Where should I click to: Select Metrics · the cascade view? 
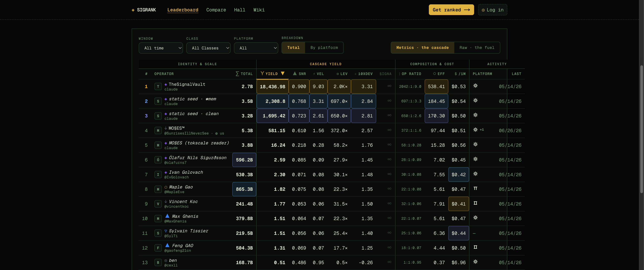point(422,47)
